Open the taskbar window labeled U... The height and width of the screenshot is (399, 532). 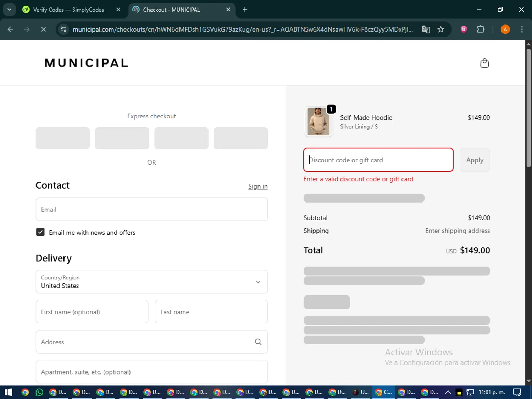(361, 392)
